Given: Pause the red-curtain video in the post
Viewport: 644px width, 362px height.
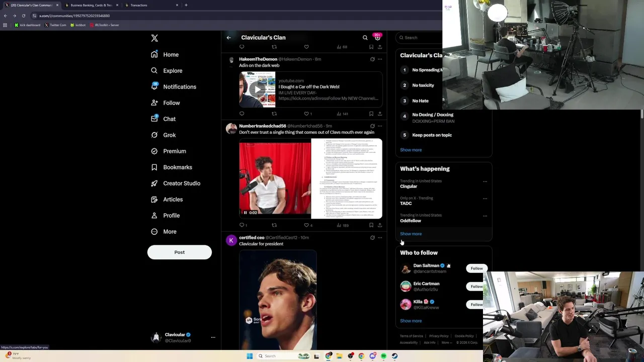Looking at the screenshot, I should [246, 213].
